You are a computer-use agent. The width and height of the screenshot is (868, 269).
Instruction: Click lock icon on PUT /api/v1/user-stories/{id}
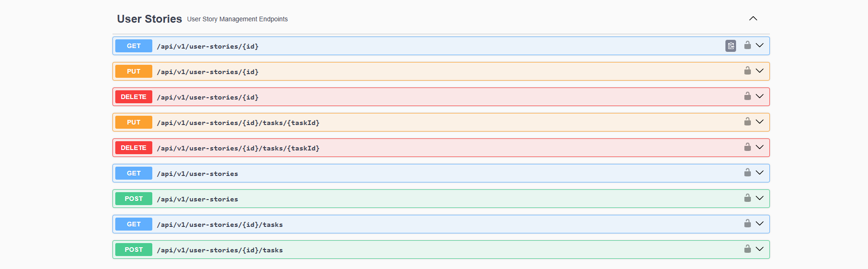tap(748, 70)
